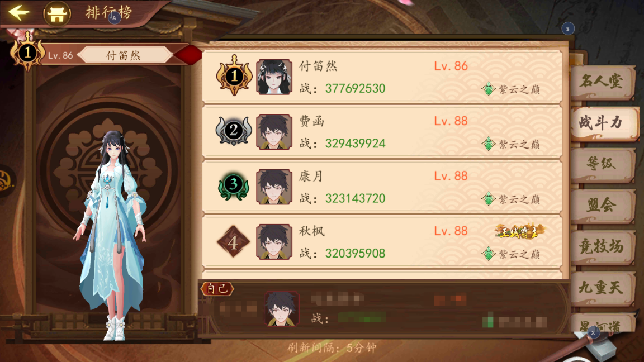This screenshot has width=644, height=362.
Task: Open 康月's avatar portrait
Action: tap(274, 187)
